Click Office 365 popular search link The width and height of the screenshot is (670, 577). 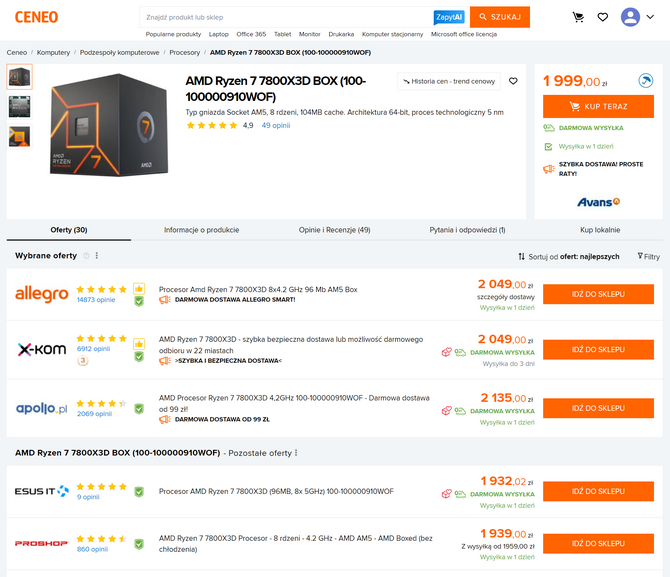pos(251,34)
